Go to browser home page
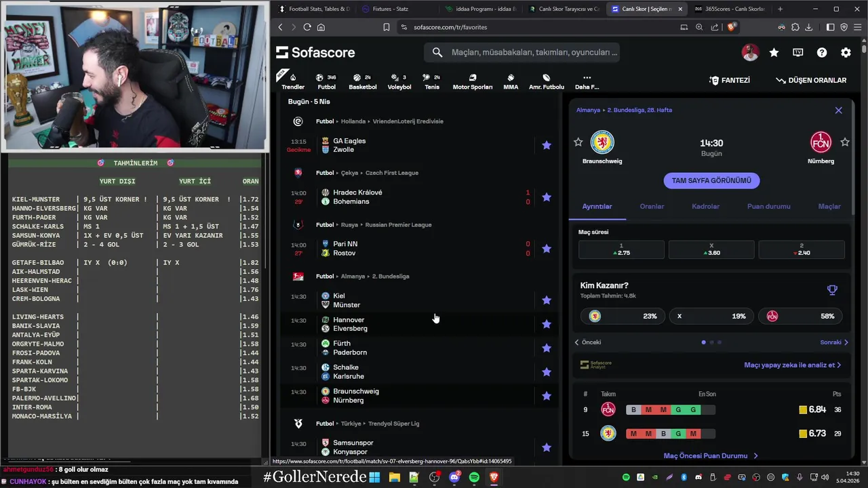The height and width of the screenshot is (488, 868). pos(321,27)
